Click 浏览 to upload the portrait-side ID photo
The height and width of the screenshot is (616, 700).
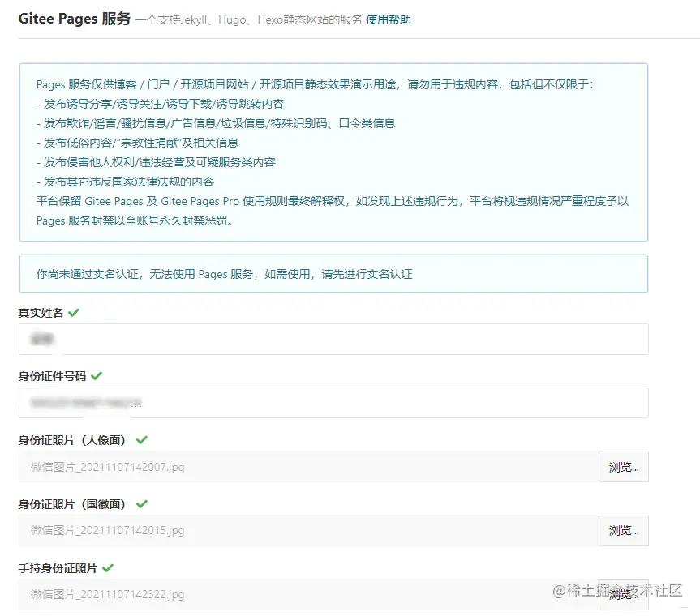tap(623, 467)
